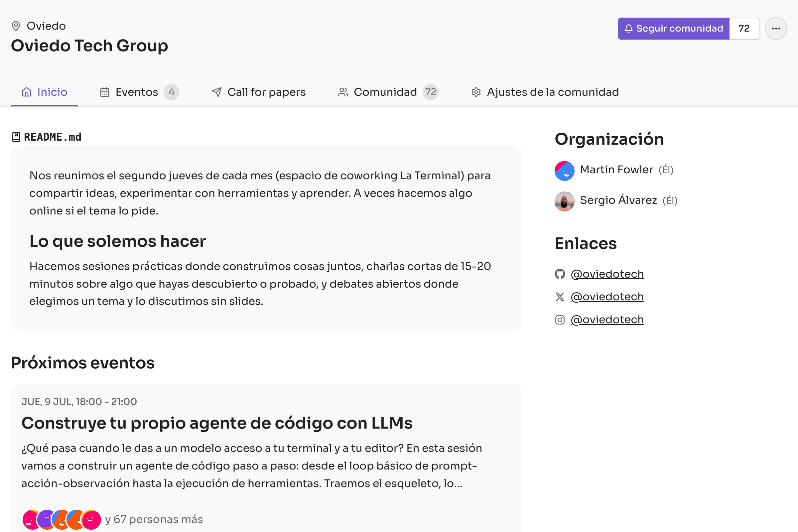Open the GitHub @oviedotech link
Screen dimensions: 798x532
coord(607,274)
